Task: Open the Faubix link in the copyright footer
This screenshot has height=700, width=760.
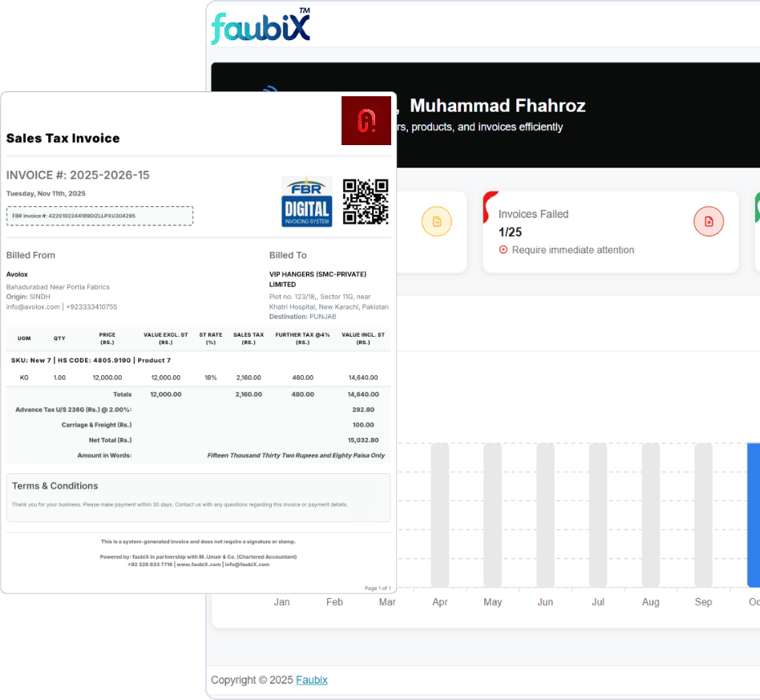Action: [x=311, y=680]
